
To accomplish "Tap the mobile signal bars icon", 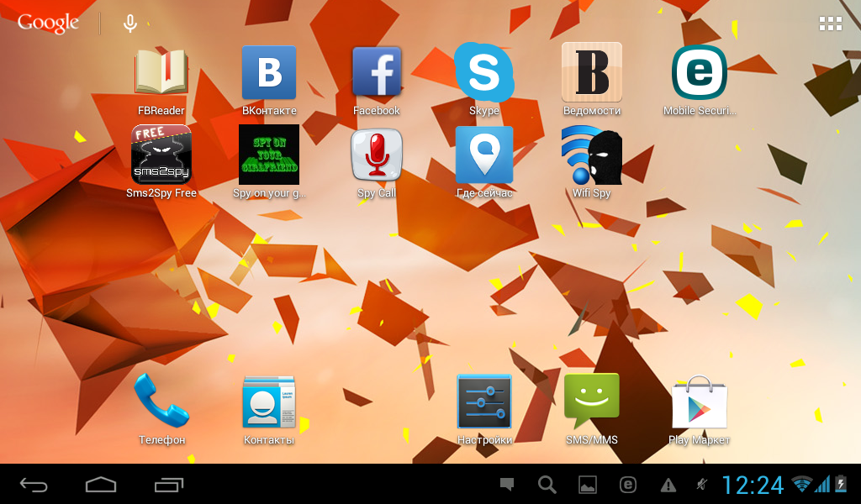I will pos(822,484).
